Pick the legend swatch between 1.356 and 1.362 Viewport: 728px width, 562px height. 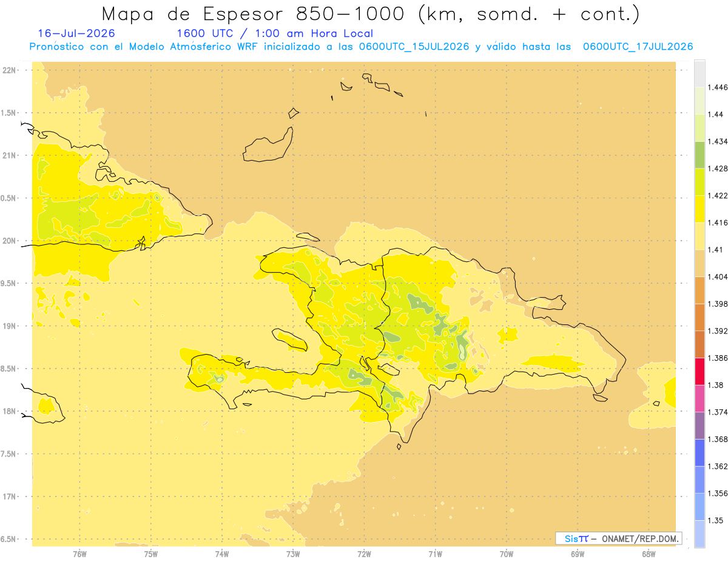(x=699, y=479)
